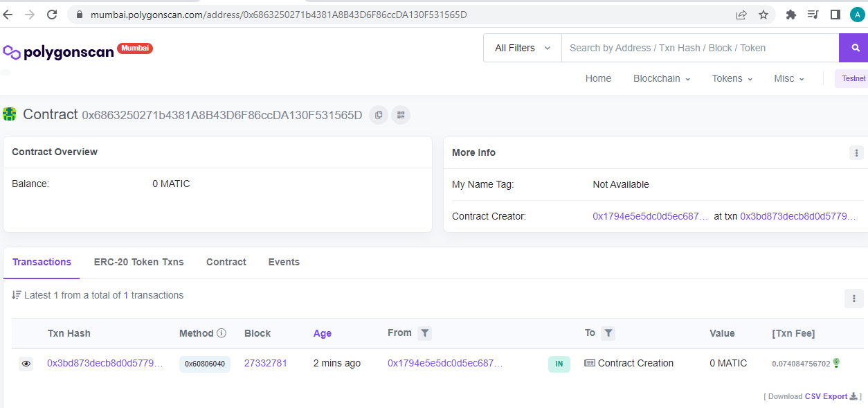Click CSV Export link
The image size is (868, 408).
826,396
